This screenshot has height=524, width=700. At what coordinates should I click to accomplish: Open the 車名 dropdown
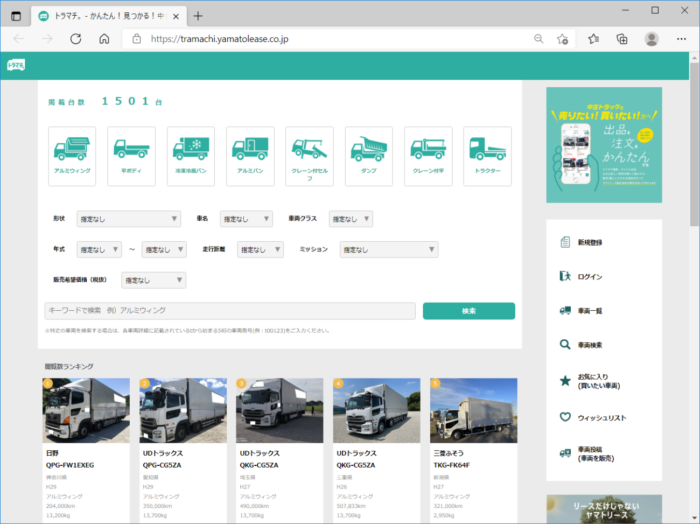(246, 219)
